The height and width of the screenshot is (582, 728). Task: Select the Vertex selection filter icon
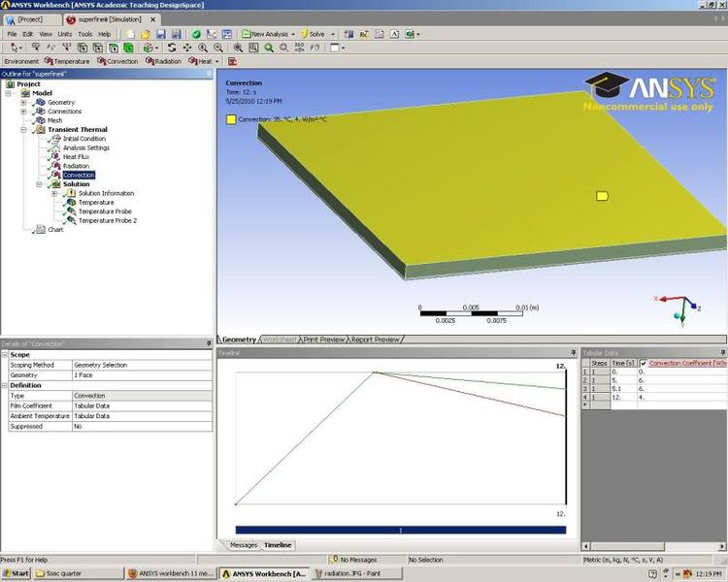83,48
